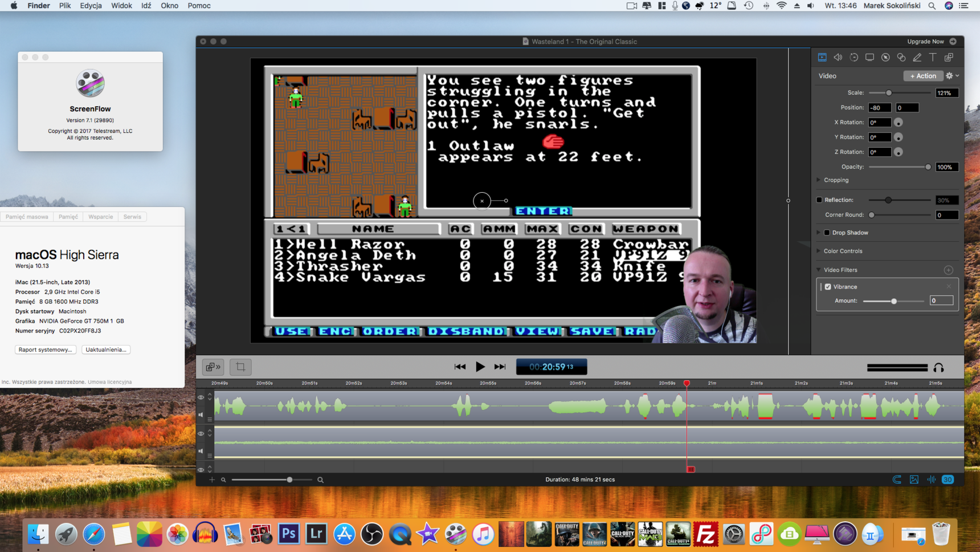Expand the Color Controls section
Screen dimensions: 980x552
pos(819,251)
